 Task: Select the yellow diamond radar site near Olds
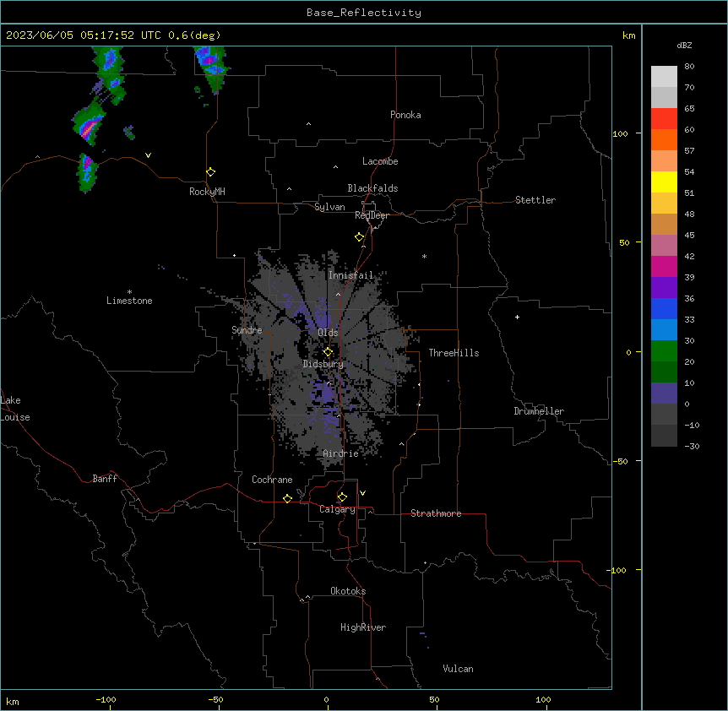328,351
